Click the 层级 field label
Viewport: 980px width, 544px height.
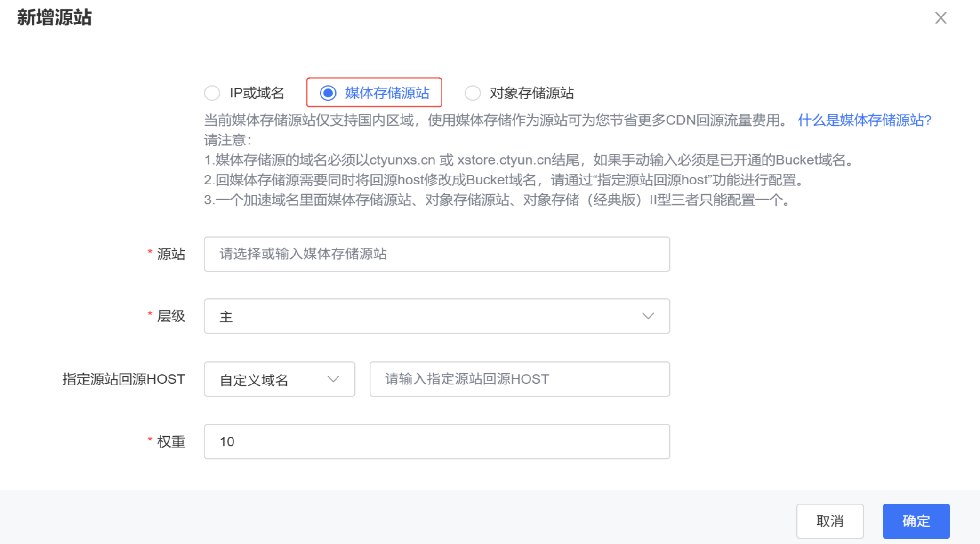coord(171,316)
